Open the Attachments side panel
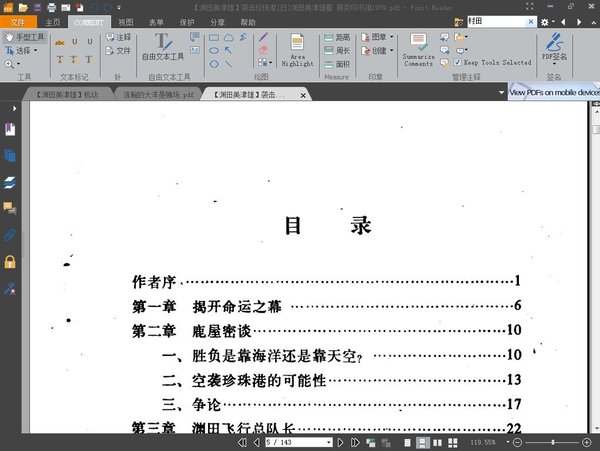 [x=10, y=235]
